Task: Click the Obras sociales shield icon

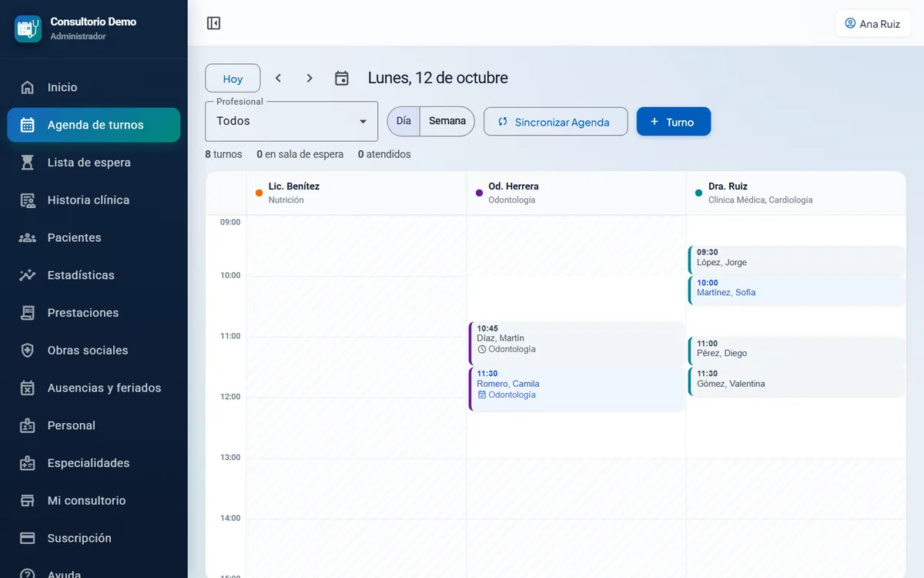Action: [x=28, y=351]
